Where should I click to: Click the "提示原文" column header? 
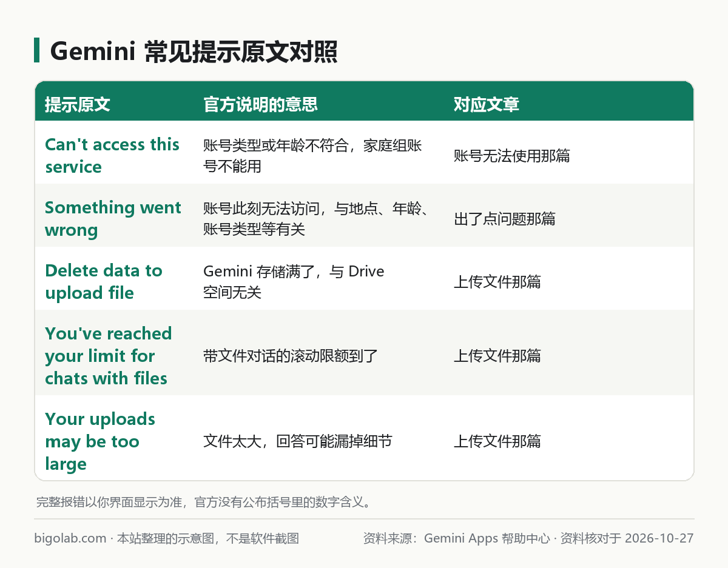pyautogui.click(x=78, y=104)
